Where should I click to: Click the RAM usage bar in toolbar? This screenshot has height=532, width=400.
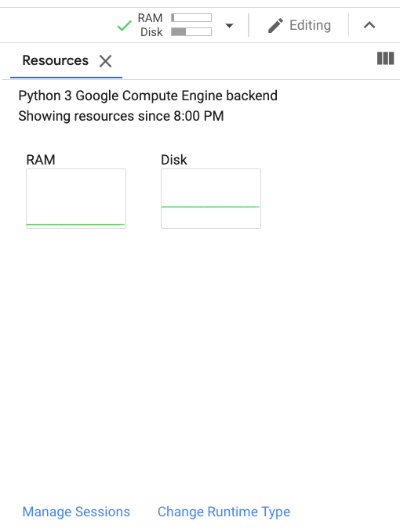point(191,18)
